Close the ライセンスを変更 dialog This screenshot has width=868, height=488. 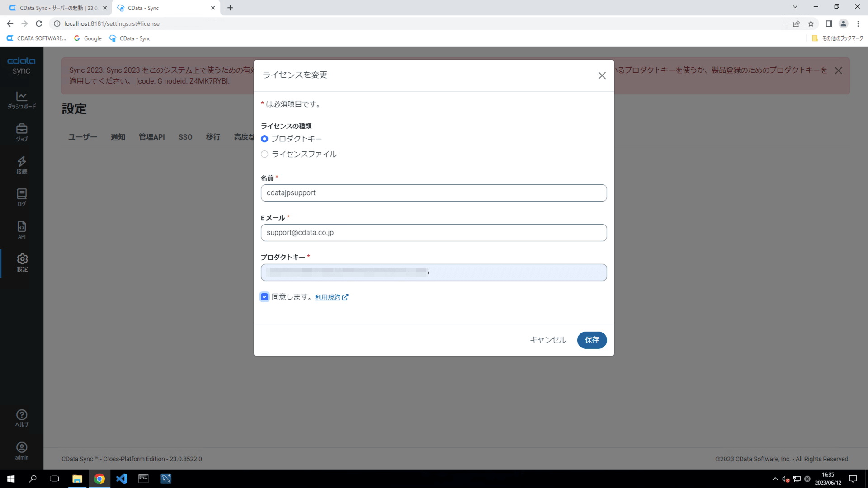602,75
